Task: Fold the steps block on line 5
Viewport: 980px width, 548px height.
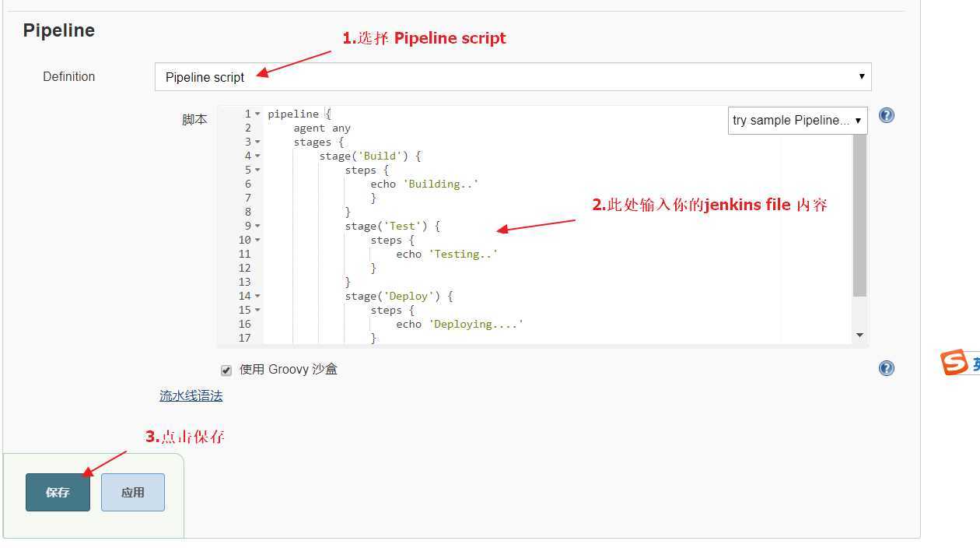Action: [257, 170]
